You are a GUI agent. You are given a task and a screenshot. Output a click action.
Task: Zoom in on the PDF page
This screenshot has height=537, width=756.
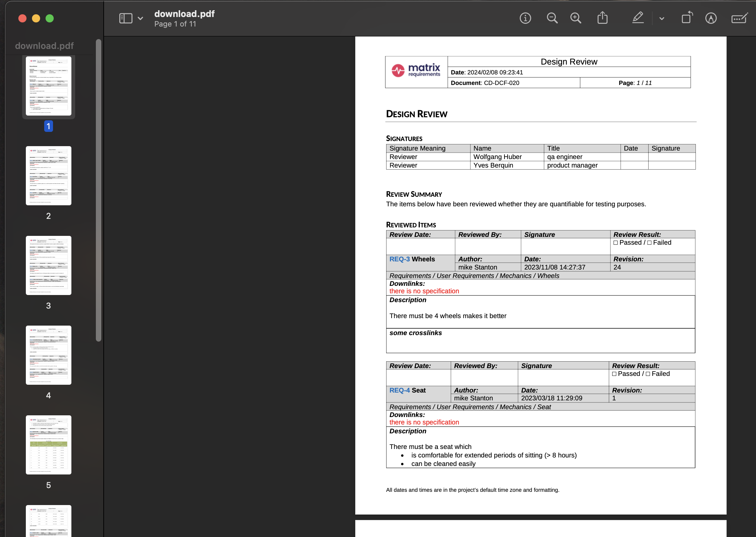[575, 18]
